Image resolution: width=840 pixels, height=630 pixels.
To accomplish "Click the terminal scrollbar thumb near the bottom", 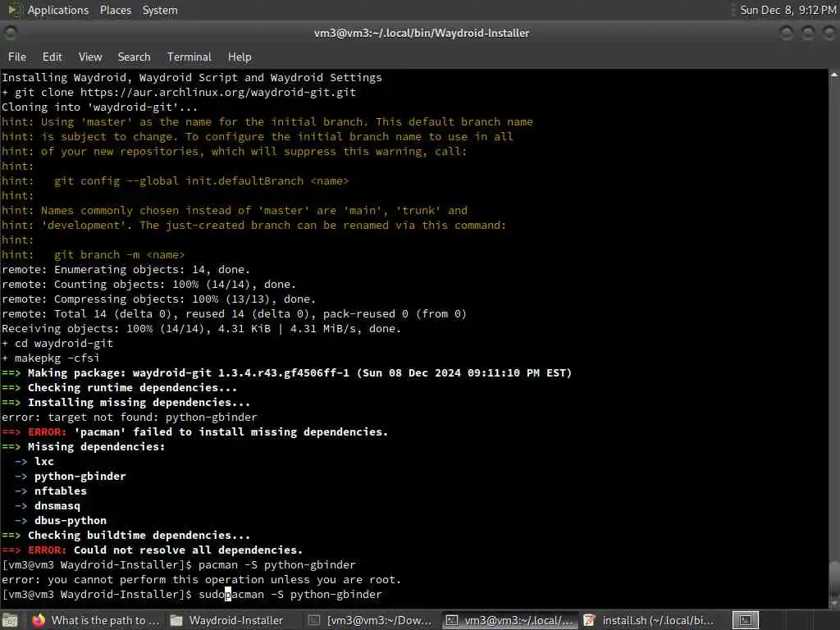I will (834, 577).
